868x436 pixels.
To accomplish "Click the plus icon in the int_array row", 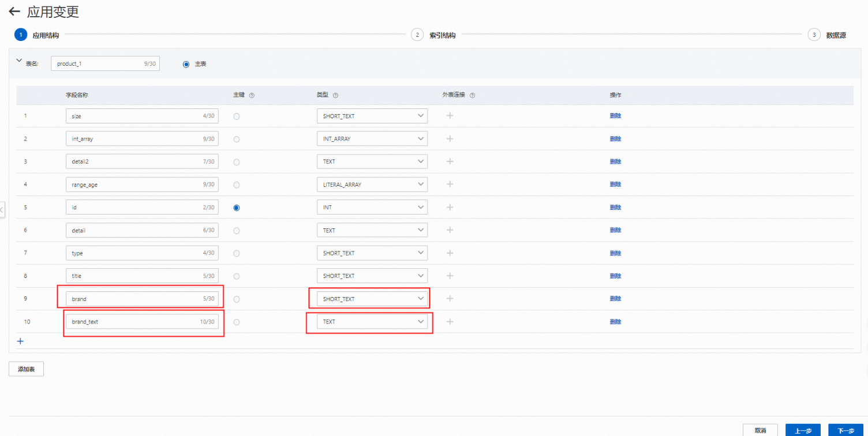I will (x=450, y=139).
